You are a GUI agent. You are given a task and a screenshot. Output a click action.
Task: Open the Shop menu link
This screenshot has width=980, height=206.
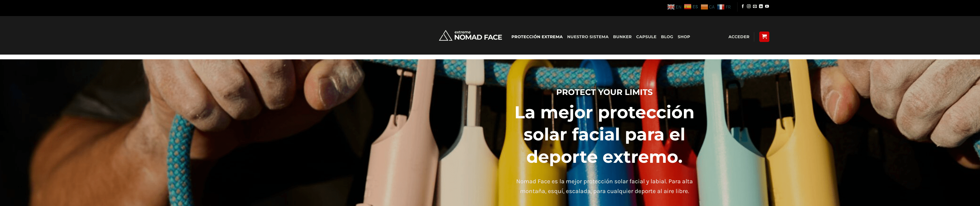coord(684,37)
